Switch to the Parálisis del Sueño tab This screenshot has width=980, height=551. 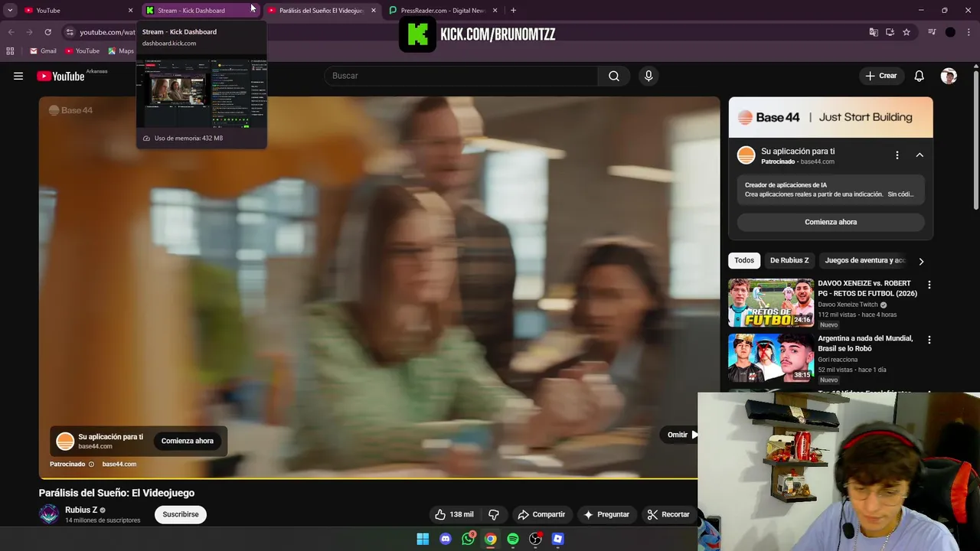tap(322, 11)
